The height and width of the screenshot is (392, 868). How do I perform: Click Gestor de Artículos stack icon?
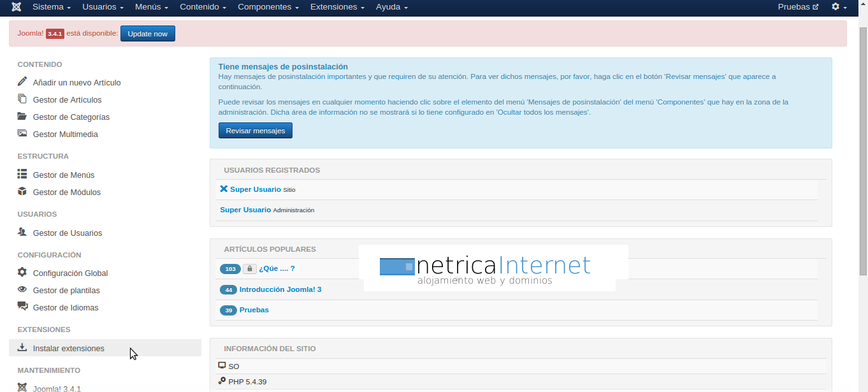[22, 99]
